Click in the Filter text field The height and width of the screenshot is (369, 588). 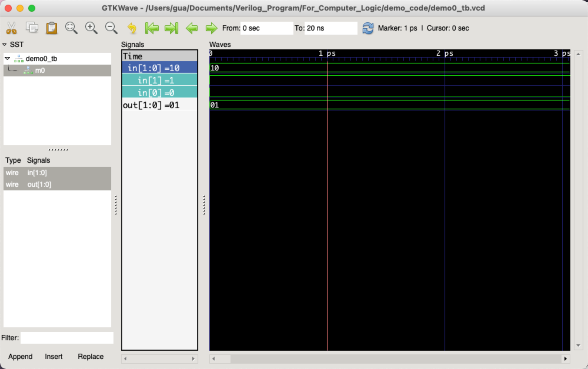point(67,338)
